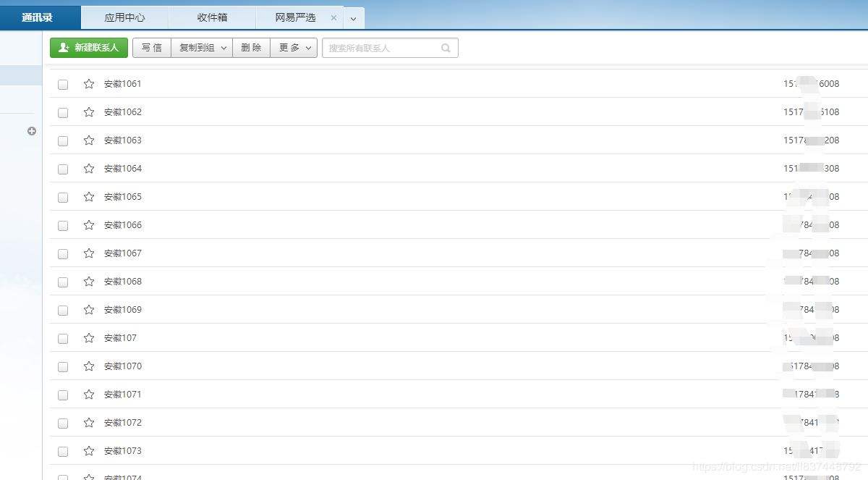Open the 复制到组 dropdown
The width and height of the screenshot is (868, 480).
202,48
